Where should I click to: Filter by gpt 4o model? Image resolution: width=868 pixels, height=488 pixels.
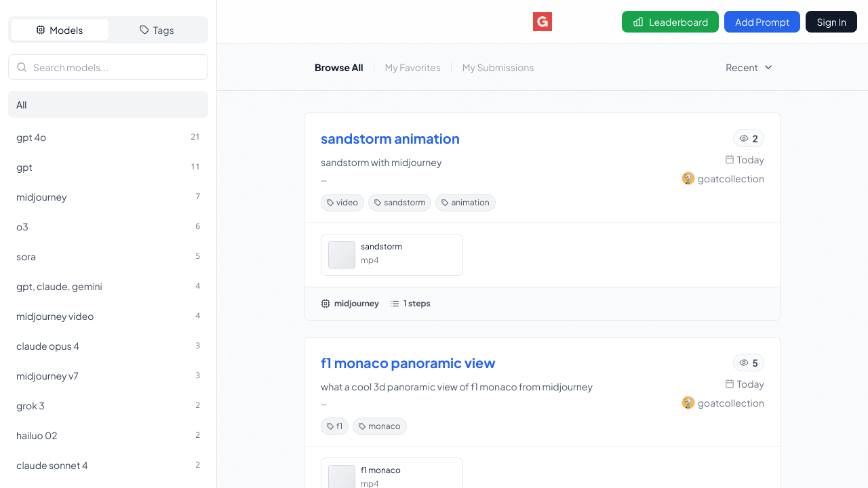point(108,137)
